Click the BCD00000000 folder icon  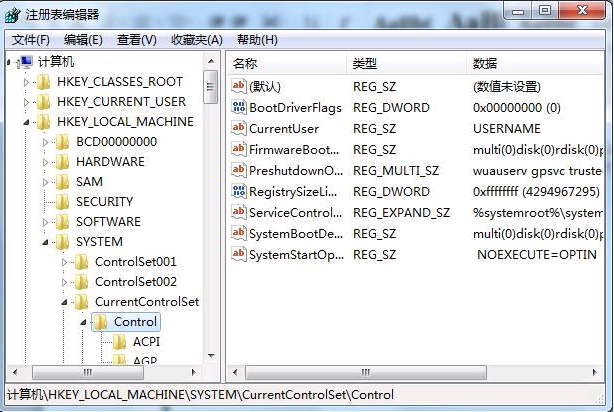tap(62, 142)
